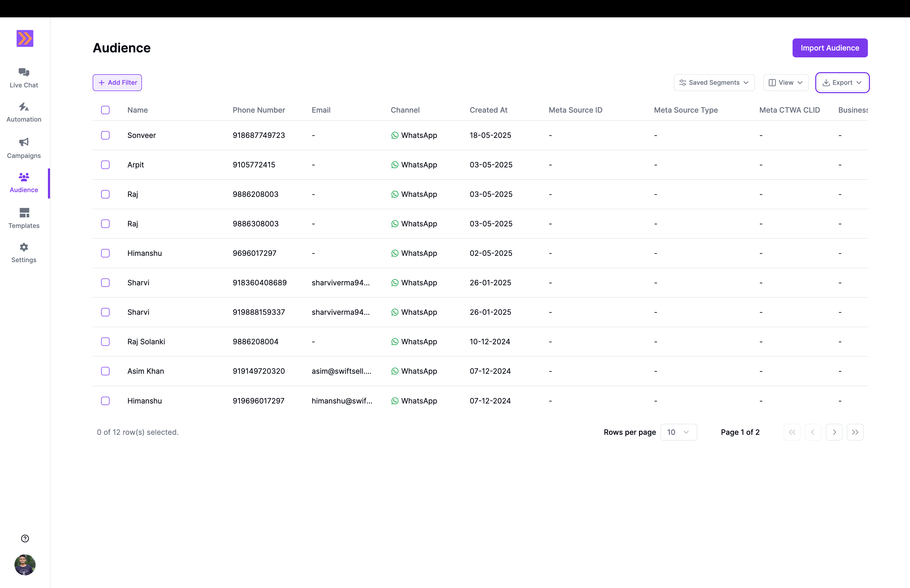Open Templates from the sidebar

pos(24,218)
